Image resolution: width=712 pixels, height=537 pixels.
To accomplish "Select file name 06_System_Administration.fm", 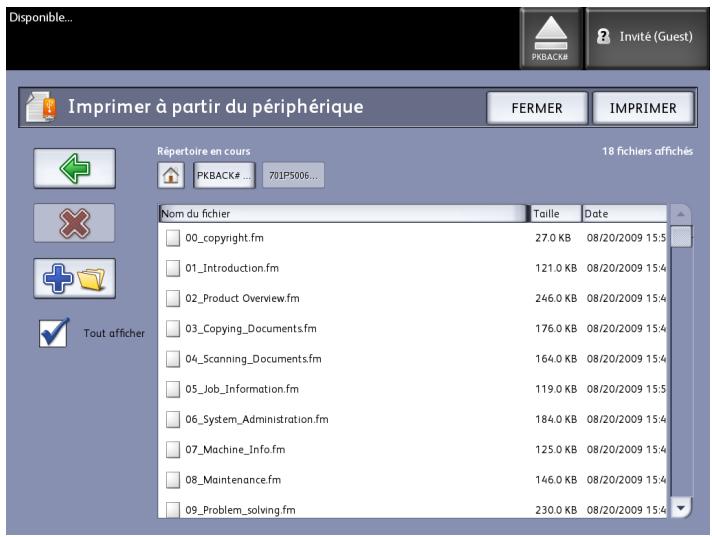I will [x=257, y=419].
